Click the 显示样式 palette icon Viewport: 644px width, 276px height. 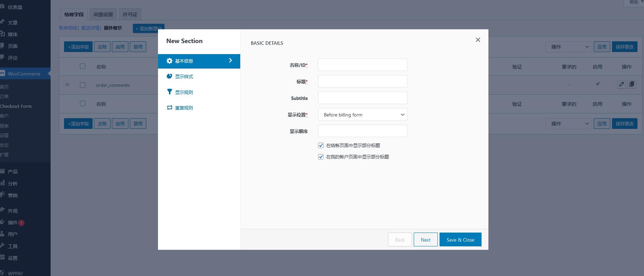[x=169, y=76]
